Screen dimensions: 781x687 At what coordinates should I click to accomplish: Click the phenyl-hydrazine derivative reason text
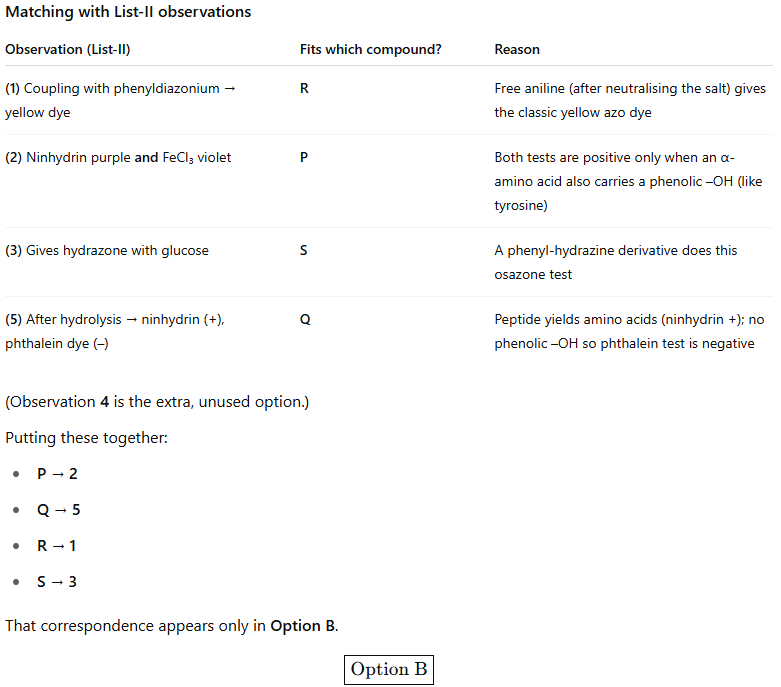[x=616, y=262]
